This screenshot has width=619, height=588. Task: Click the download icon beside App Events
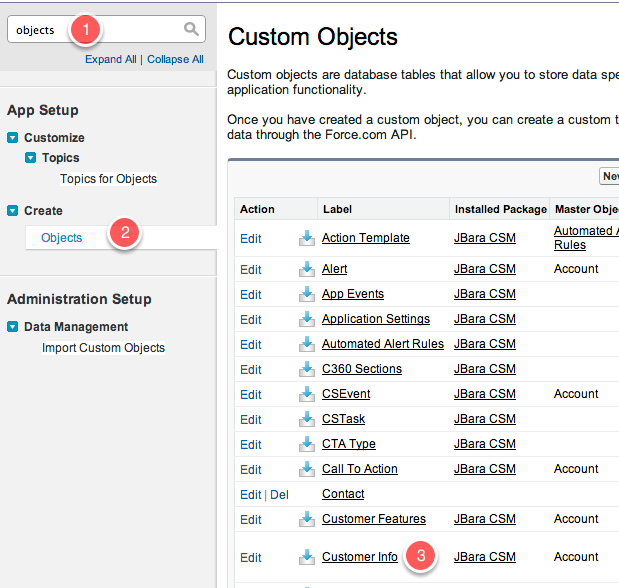coord(307,294)
